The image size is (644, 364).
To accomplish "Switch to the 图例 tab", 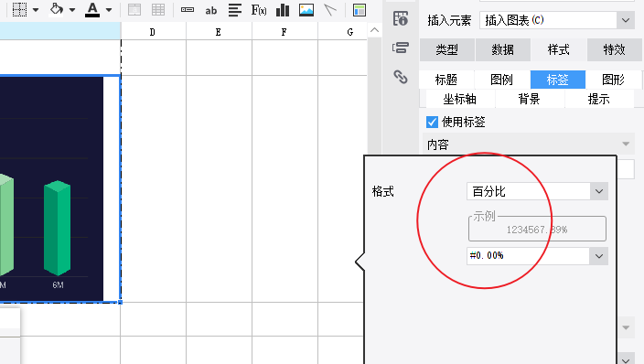I will [502, 80].
